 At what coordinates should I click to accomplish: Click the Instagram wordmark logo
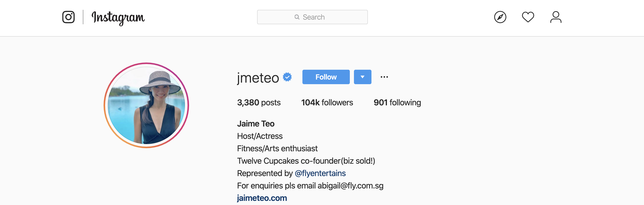[x=118, y=18]
